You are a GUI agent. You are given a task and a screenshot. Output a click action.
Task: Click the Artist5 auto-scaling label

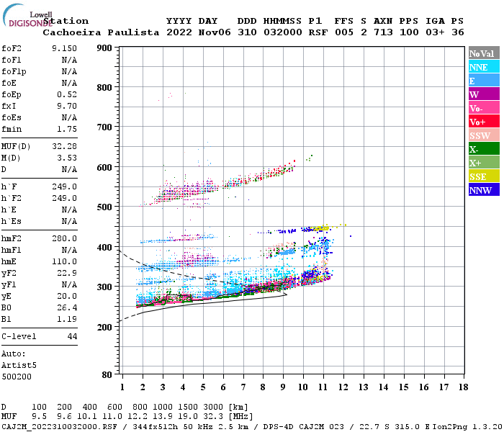(19, 366)
